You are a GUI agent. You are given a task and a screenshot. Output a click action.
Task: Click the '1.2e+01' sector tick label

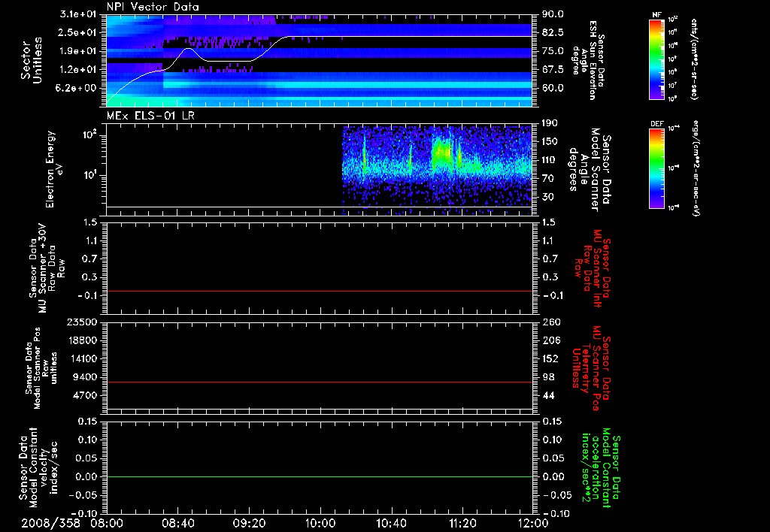pos(78,69)
